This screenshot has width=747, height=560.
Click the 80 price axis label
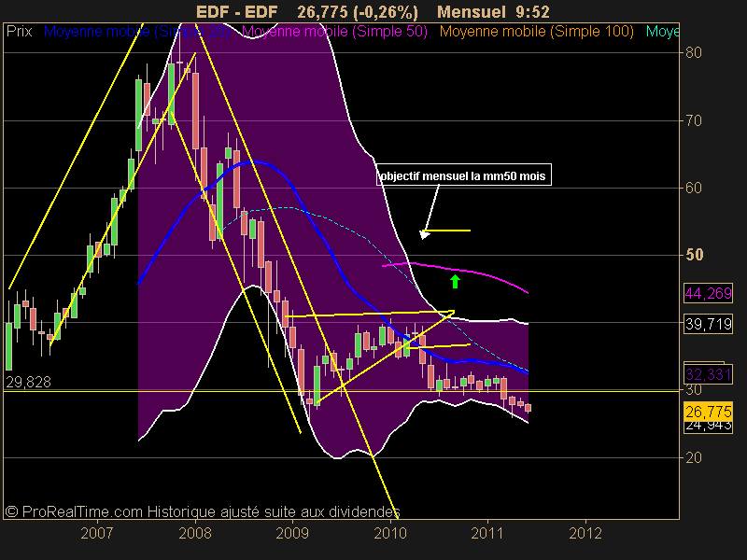pos(694,52)
